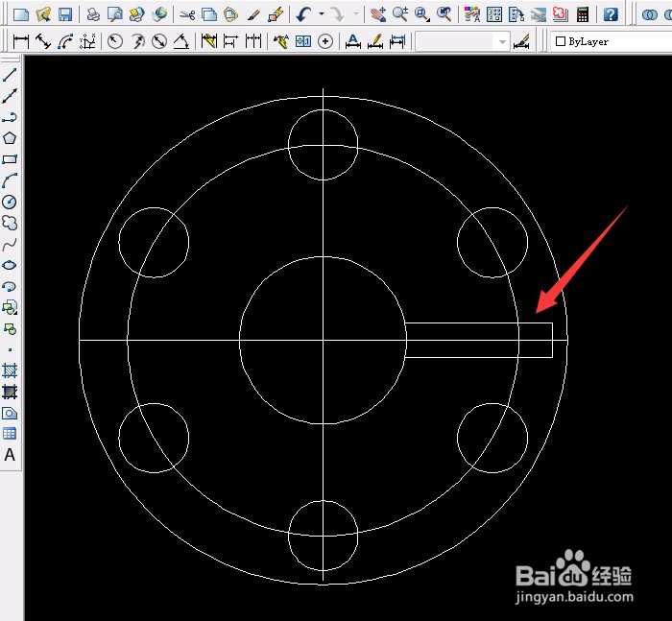Viewport: 672px width, 621px height.
Task: Select Baseline dimension tool
Action: pyautogui.click(x=231, y=41)
